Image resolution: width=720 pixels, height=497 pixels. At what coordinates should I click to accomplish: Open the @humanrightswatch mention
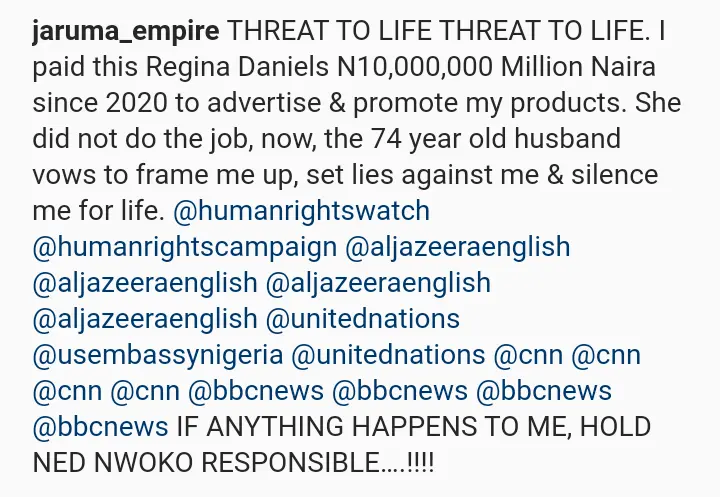[301, 211]
